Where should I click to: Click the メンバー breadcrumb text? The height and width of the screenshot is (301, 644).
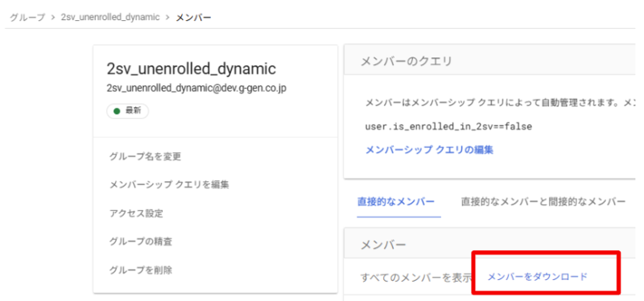(x=193, y=18)
